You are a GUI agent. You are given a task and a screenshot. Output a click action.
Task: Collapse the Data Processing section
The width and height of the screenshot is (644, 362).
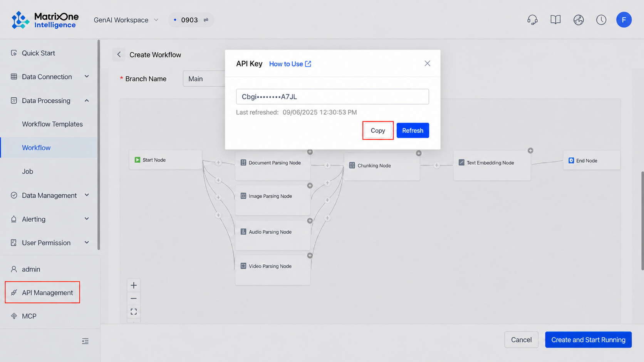50,100
